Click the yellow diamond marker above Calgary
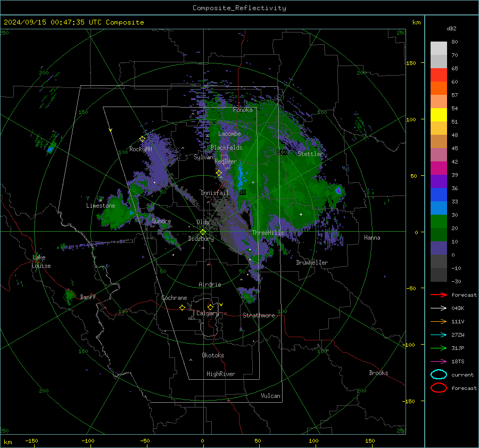The image size is (479, 448). pyautogui.click(x=210, y=307)
